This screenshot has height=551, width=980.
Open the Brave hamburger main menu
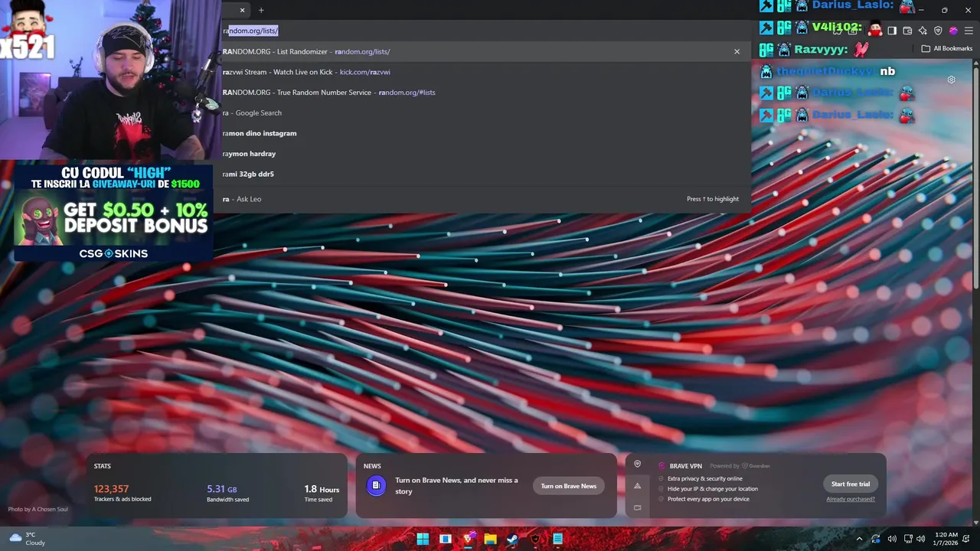969,31
